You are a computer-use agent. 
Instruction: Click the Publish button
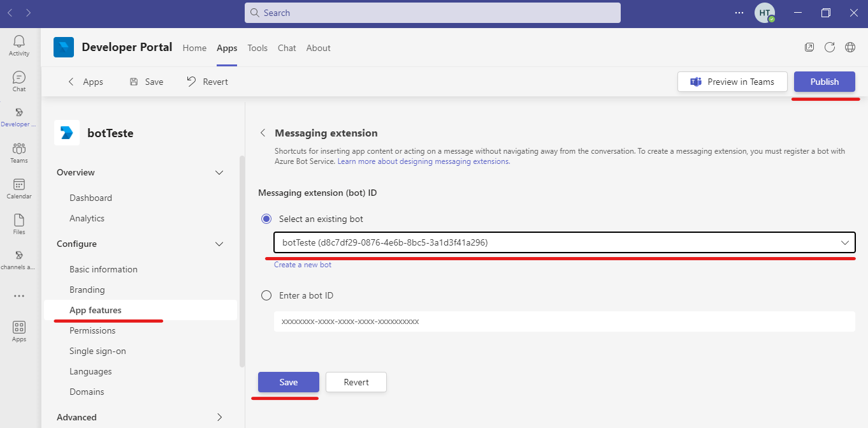824,82
